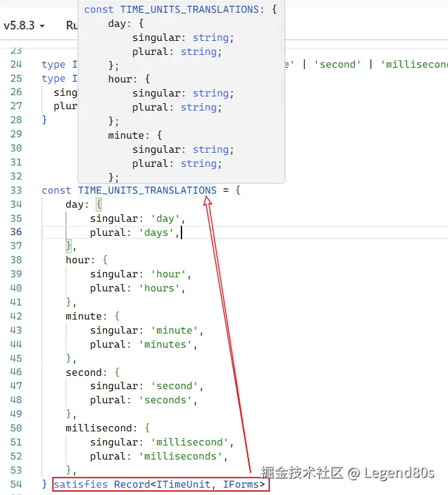Click the 'hour' string on line 39
The height and width of the screenshot is (495, 448).
click(x=169, y=275)
